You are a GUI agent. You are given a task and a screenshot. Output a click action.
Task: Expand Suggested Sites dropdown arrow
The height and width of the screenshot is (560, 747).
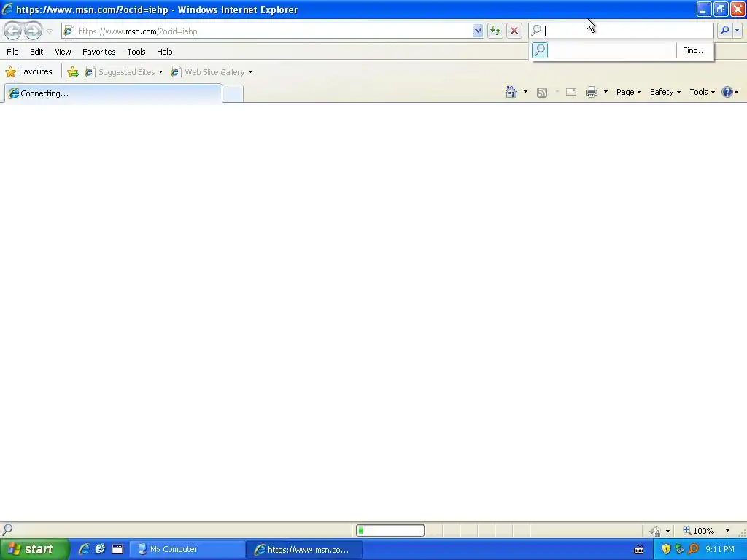(x=160, y=72)
